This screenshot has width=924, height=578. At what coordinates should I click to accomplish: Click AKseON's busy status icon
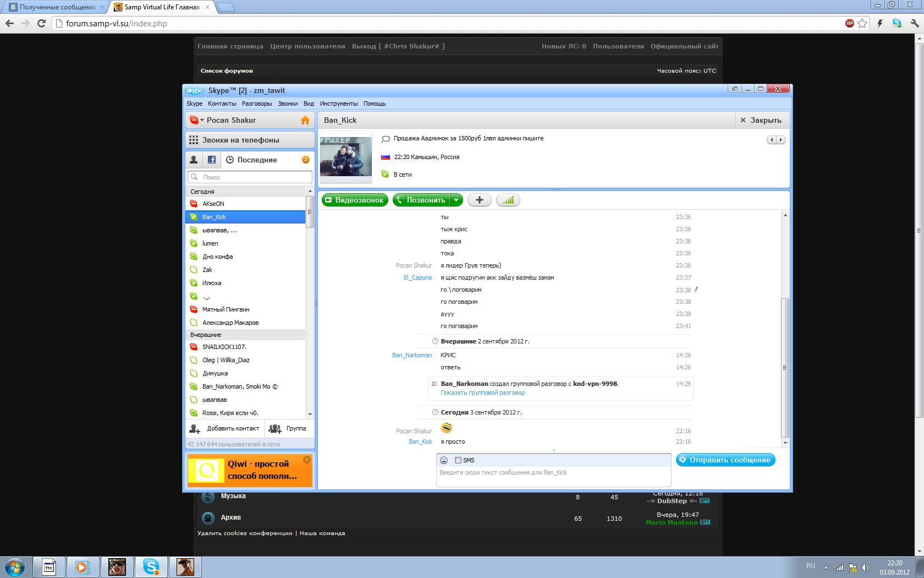194,204
